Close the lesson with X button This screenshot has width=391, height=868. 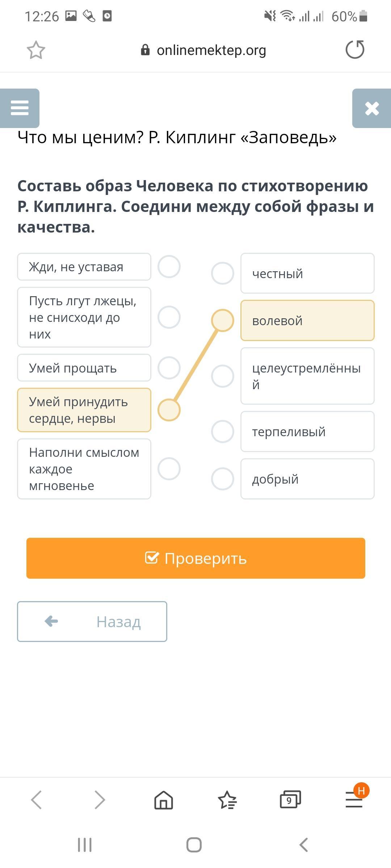point(372,108)
